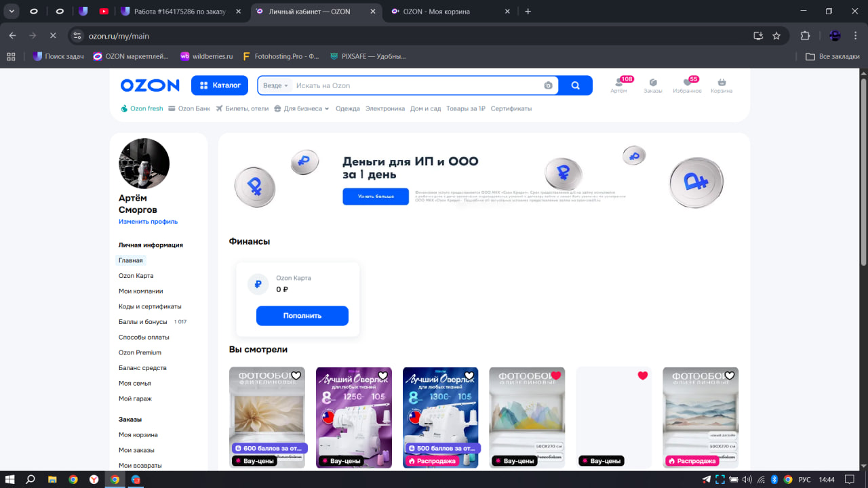
Task: Open the Telegram tray icon
Action: coord(707,479)
